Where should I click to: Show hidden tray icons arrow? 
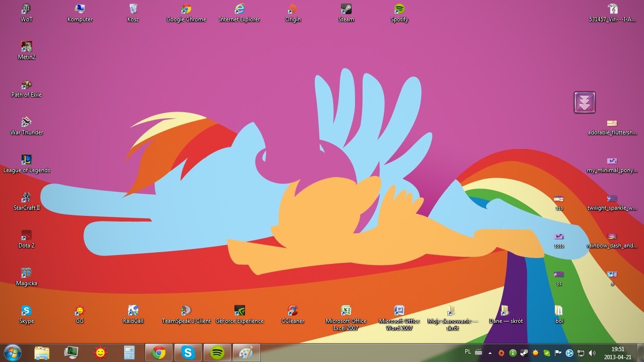[x=490, y=353]
